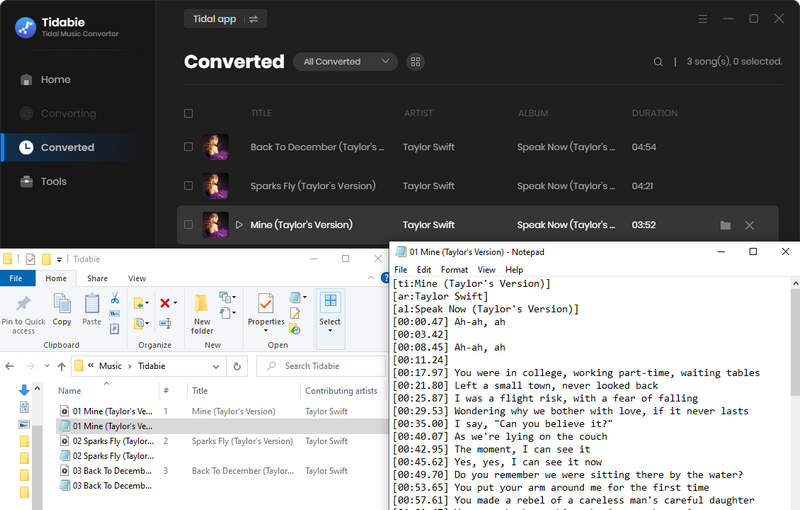Collapse the Explorer ribbon with chevron
This screenshot has width=800, height=510.
[x=371, y=278]
